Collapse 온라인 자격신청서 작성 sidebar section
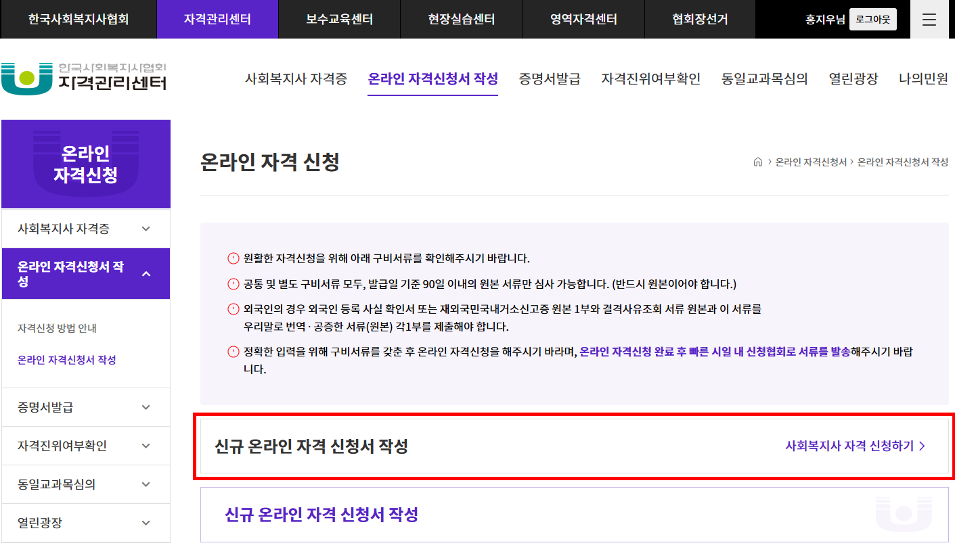Viewport: 955px width, 560px height. click(146, 274)
